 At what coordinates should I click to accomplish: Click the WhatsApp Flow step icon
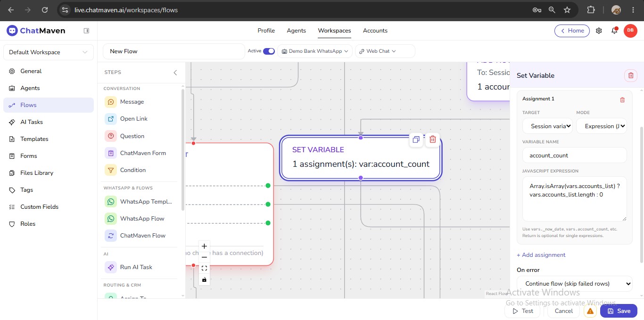111,219
